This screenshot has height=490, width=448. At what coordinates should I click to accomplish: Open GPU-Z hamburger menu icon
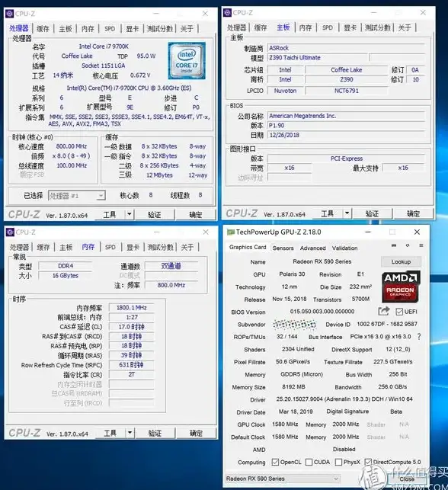pyautogui.click(x=421, y=245)
